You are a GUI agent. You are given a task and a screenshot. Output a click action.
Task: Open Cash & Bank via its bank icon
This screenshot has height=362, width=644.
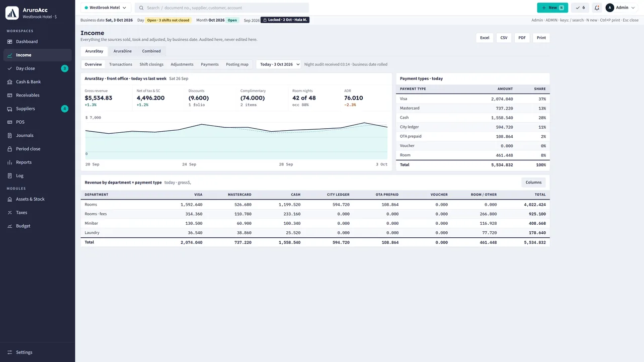[10, 82]
